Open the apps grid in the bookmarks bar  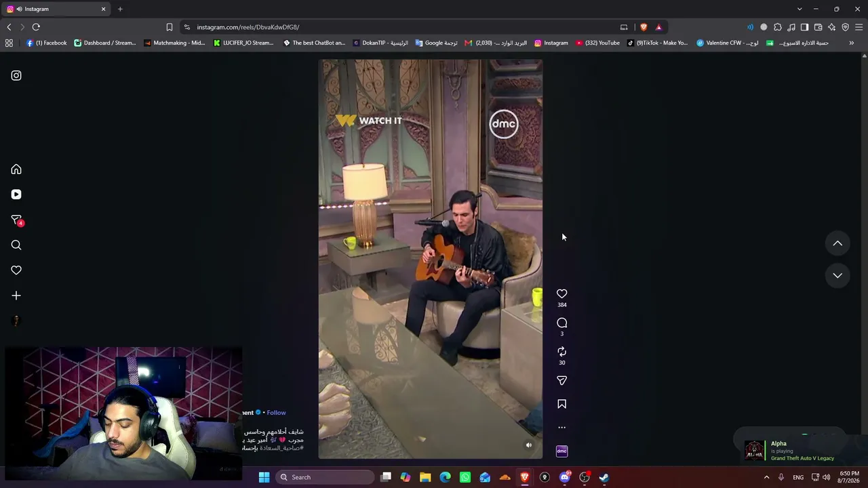point(9,43)
